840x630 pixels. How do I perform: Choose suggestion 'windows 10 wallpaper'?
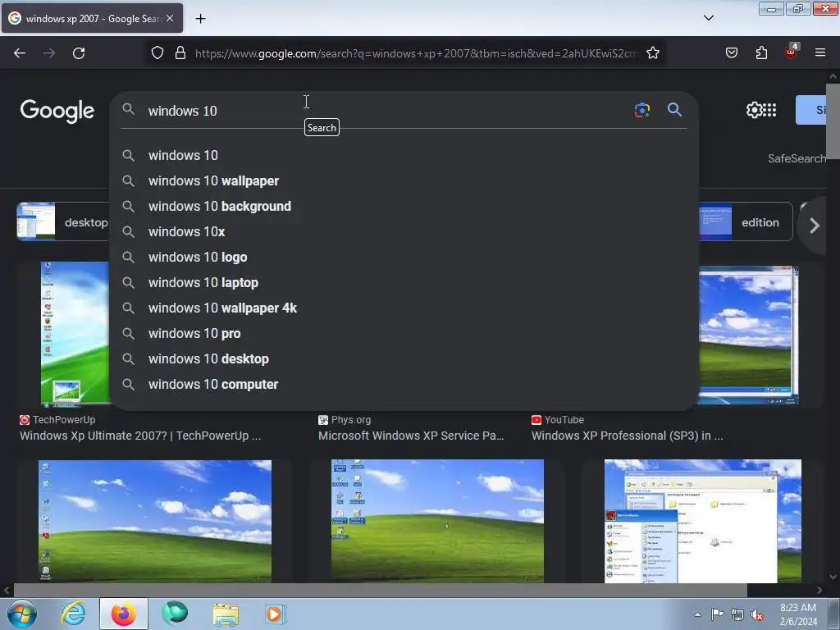pyautogui.click(x=404, y=181)
